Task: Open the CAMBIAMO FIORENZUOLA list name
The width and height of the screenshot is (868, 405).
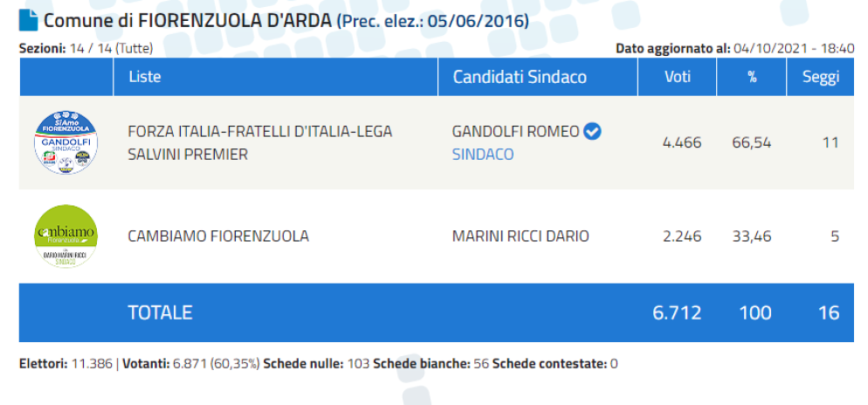Action: 218,237
